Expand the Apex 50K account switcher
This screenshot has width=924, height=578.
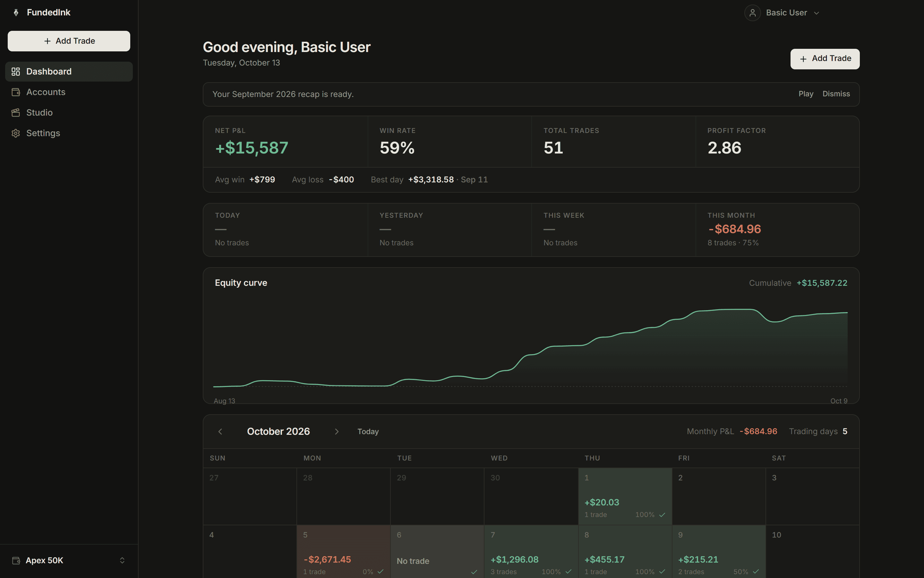click(69, 560)
